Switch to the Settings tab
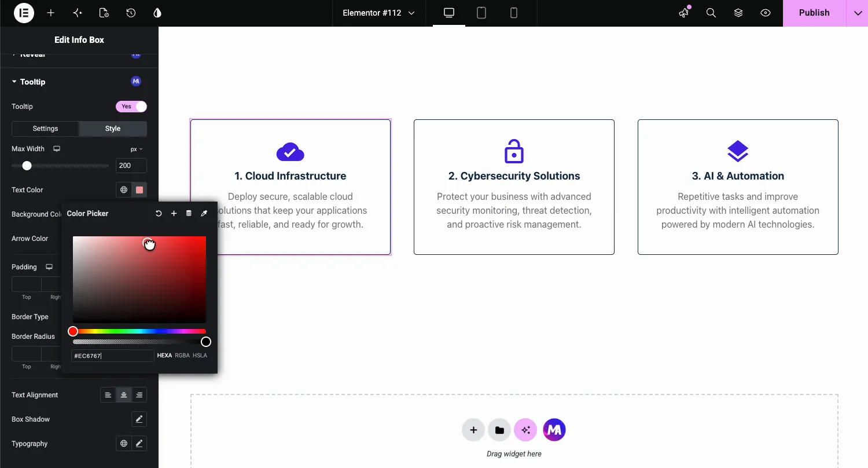This screenshot has width=868, height=468. coord(46,129)
